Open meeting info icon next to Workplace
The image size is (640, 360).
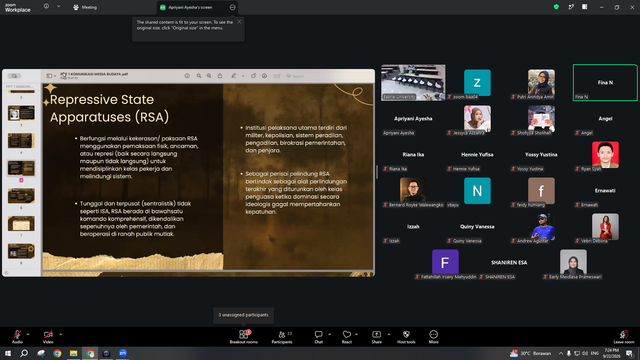click(x=46, y=7)
